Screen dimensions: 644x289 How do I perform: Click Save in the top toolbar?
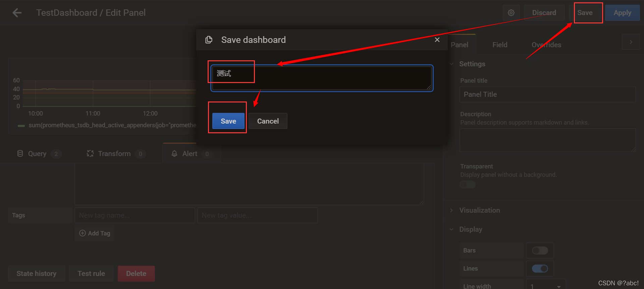585,13
